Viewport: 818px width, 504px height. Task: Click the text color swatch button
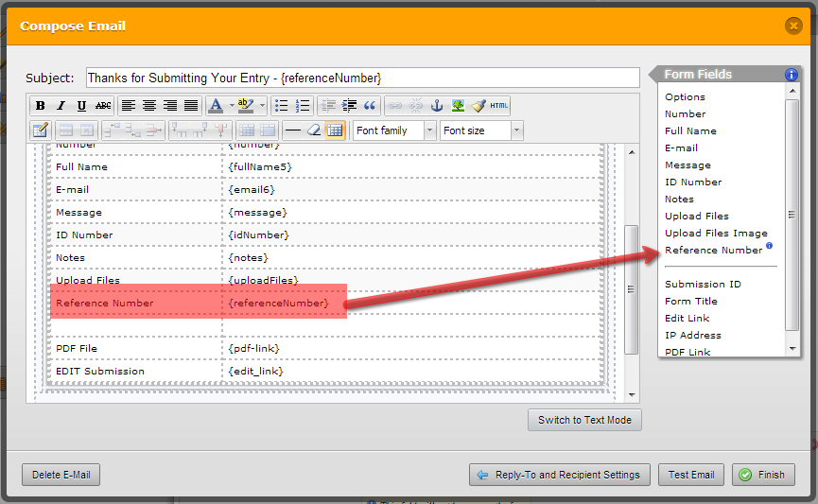(x=216, y=106)
